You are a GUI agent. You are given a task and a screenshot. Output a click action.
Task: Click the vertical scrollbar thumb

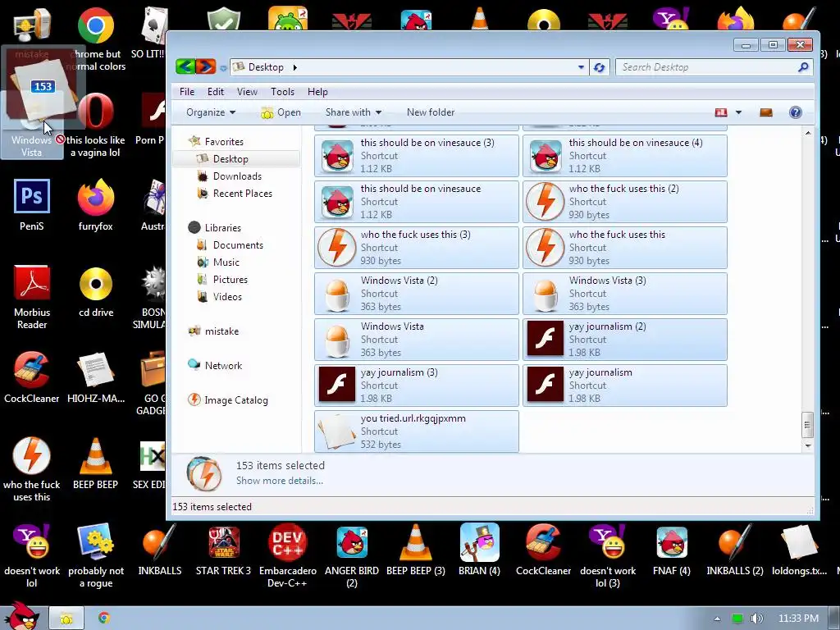coord(807,425)
